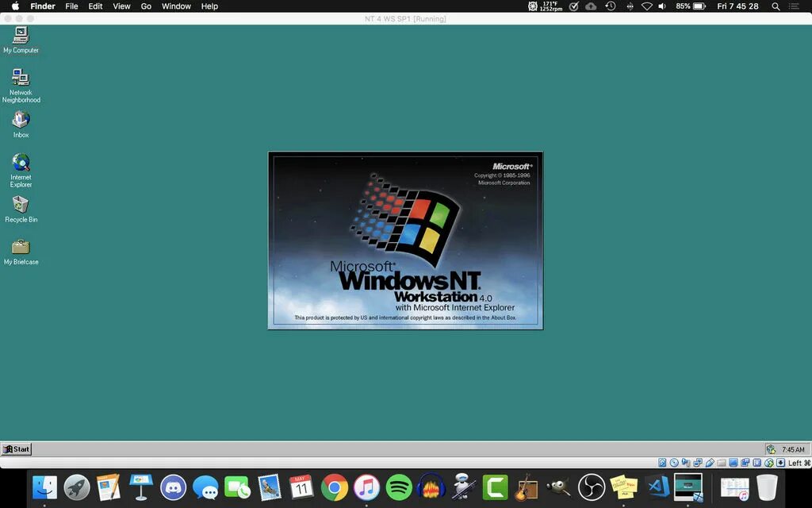Click the VirtualBox mouse integration indicator

tap(769, 463)
